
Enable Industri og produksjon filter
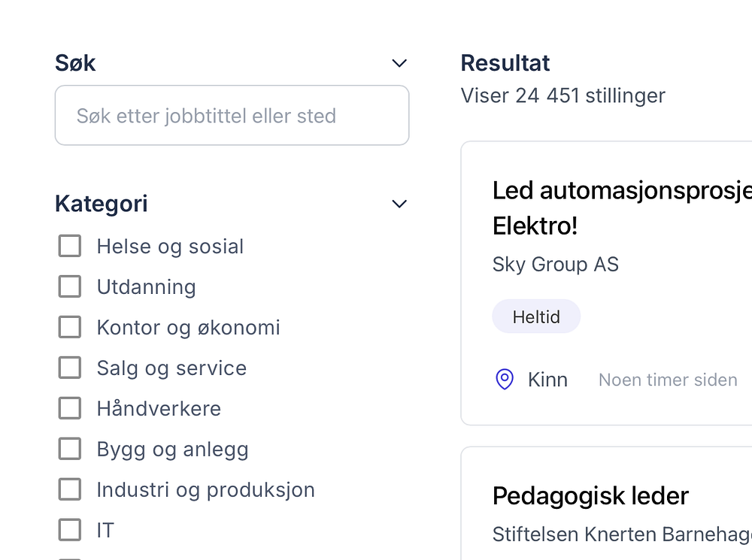coord(70,489)
